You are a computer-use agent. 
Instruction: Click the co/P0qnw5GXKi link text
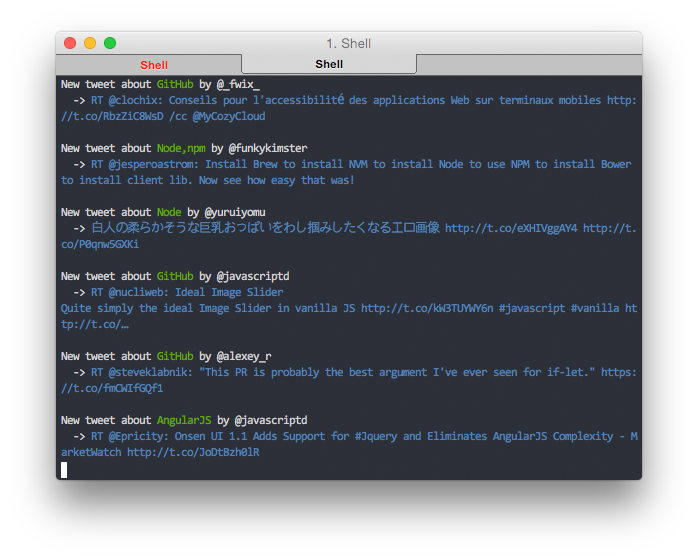click(x=100, y=244)
